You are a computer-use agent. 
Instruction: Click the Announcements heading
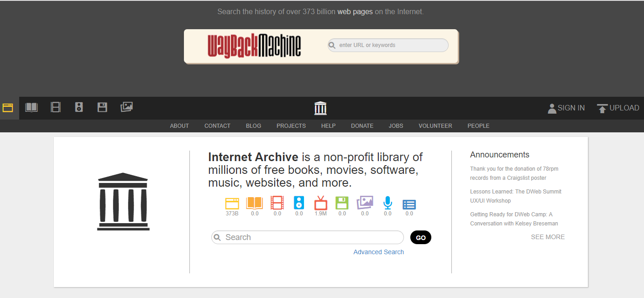pos(500,155)
